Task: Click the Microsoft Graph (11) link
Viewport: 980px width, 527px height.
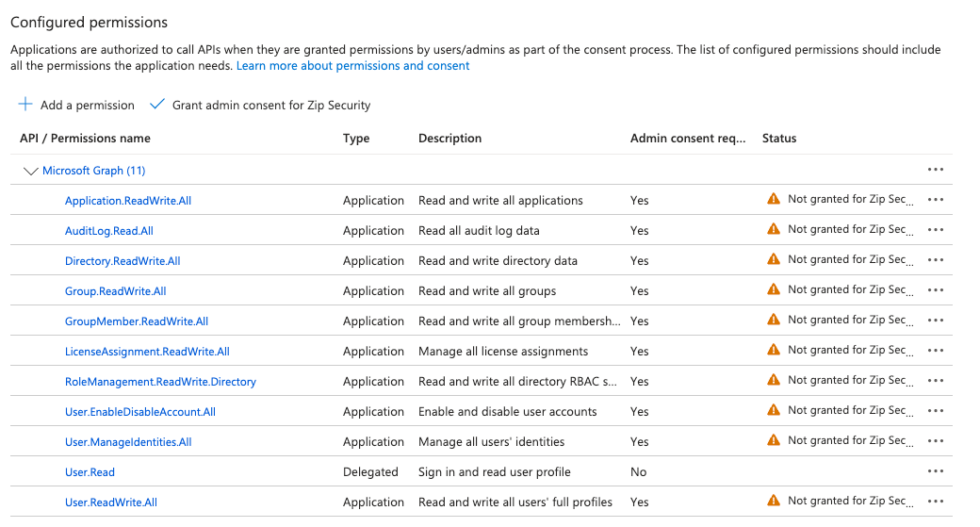Action: 93,171
